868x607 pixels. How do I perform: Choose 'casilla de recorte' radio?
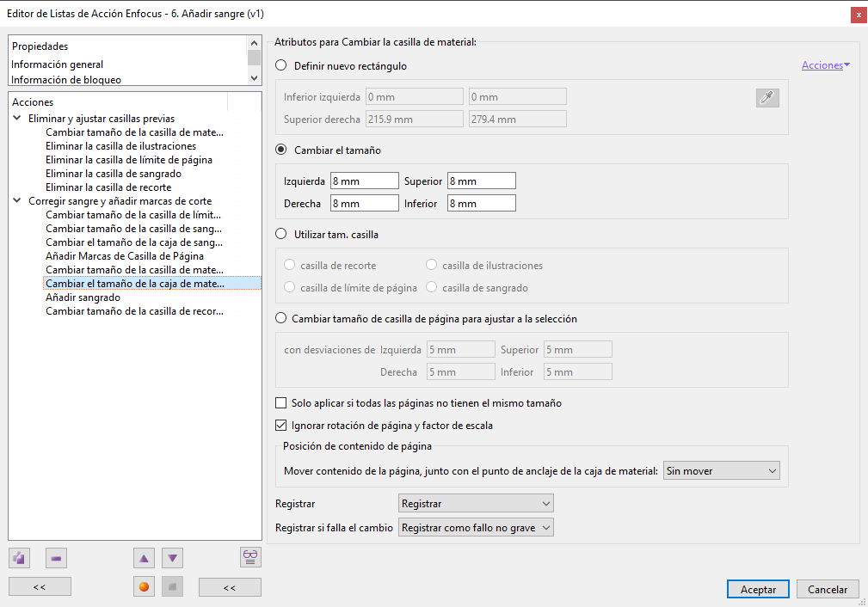[x=290, y=265]
